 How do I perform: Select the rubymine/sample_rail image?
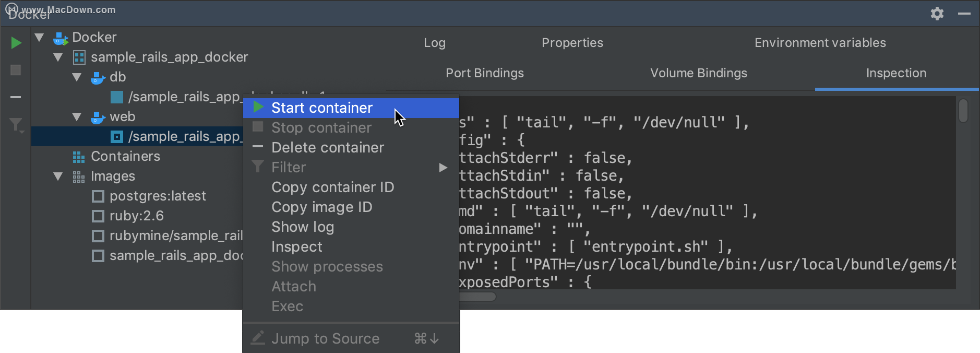point(176,236)
